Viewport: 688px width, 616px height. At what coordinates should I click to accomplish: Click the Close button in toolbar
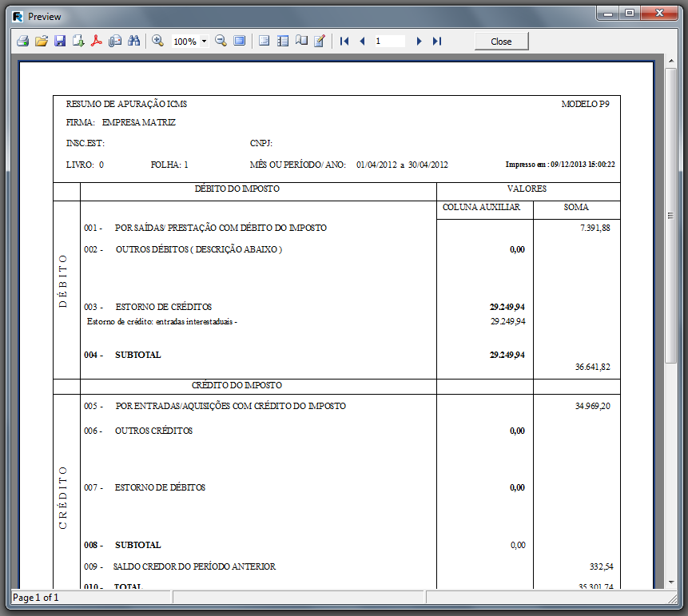(x=501, y=42)
